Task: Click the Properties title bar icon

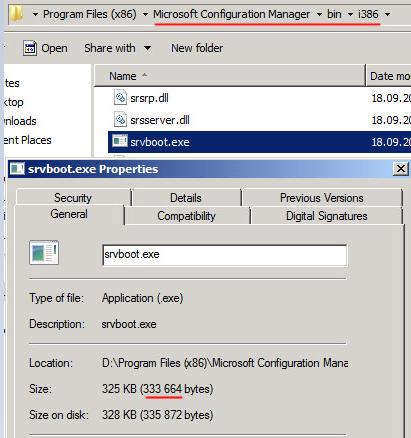Action: (17, 169)
